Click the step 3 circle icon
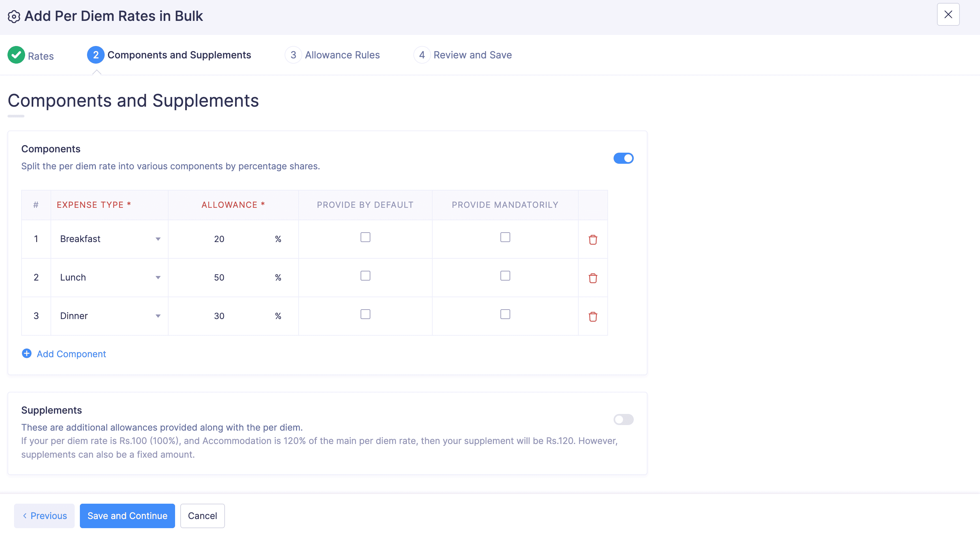 coord(293,55)
